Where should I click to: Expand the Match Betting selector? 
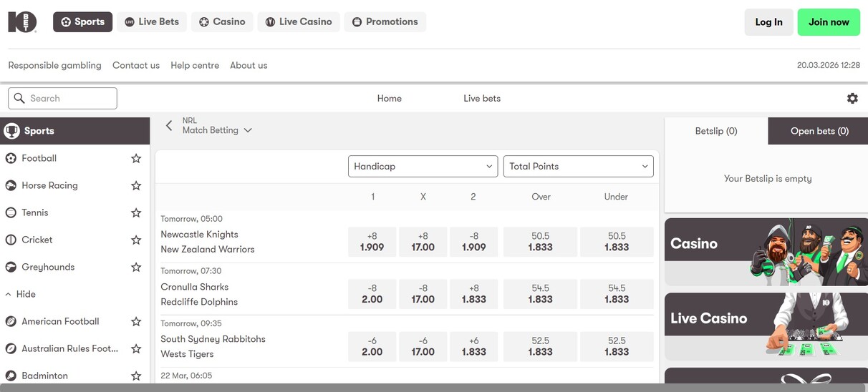pos(217,130)
